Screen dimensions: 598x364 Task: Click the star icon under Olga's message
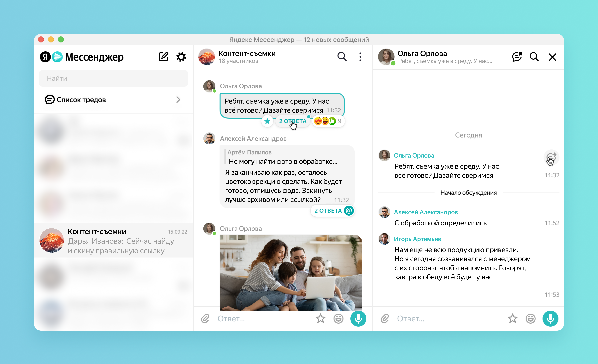[267, 121]
